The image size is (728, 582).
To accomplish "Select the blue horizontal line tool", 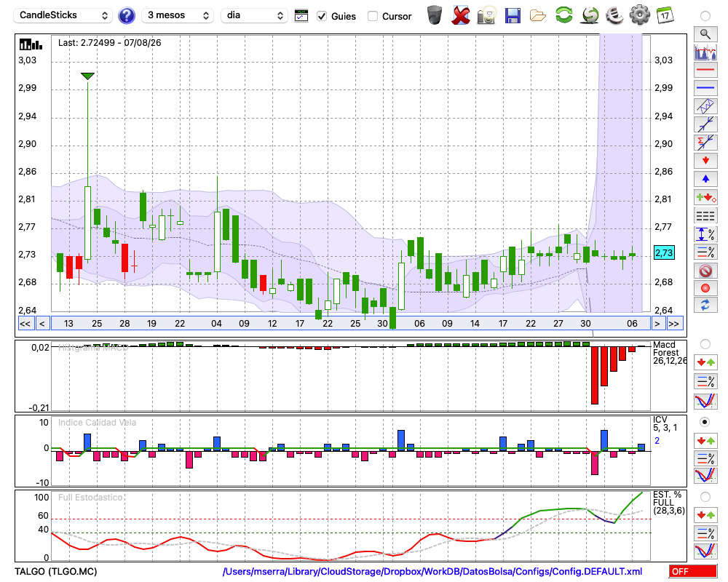I will tap(705, 88).
